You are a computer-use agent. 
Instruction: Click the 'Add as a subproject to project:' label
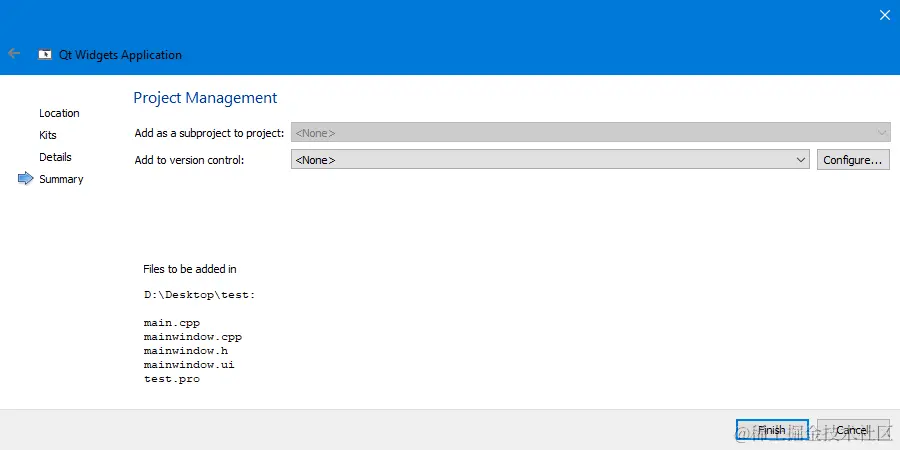pyautogui.click(x=209, y=133)
